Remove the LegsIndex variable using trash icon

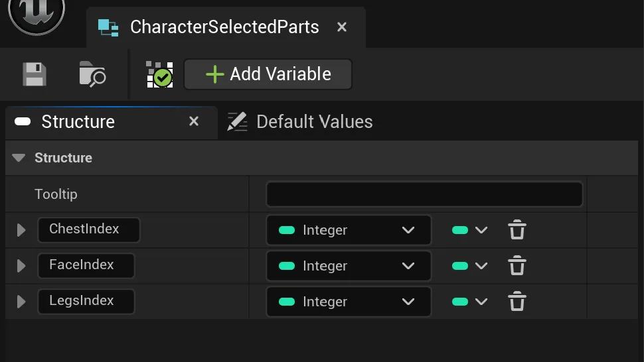tap(517, 302)
